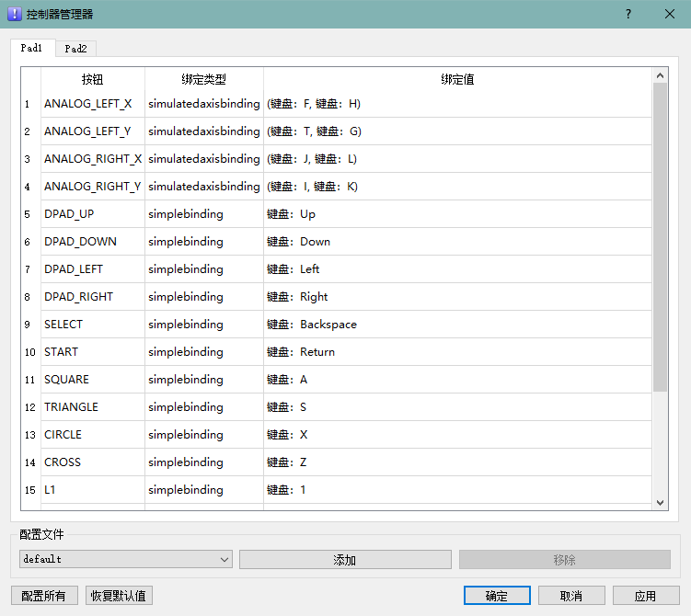Click scrollbar down arrow in bindings table
The height and width of the screenshot is (616, 691).
click(x=660, y=502)
